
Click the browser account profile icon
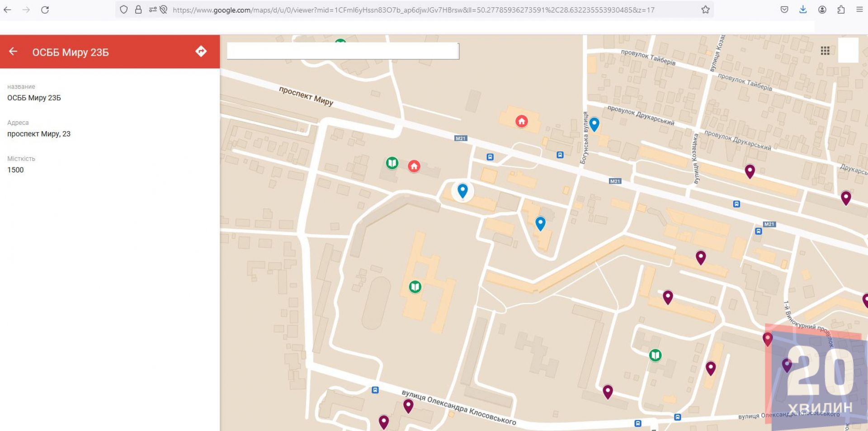pyautogui.click(x=822, y=10)
